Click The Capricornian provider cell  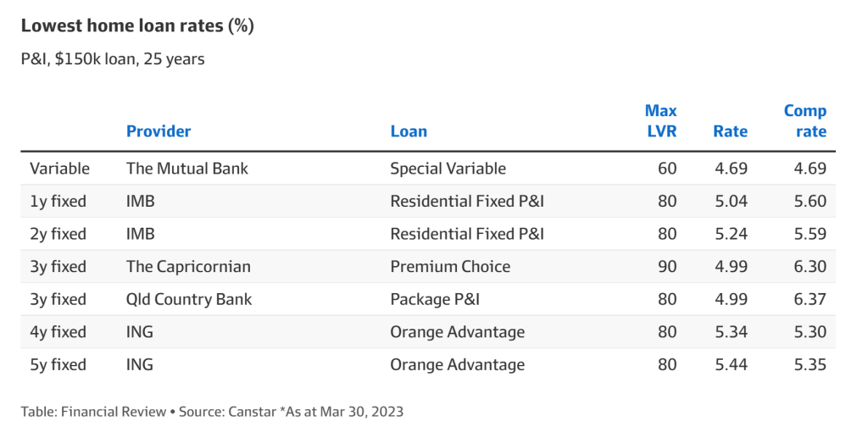[188, 267]
